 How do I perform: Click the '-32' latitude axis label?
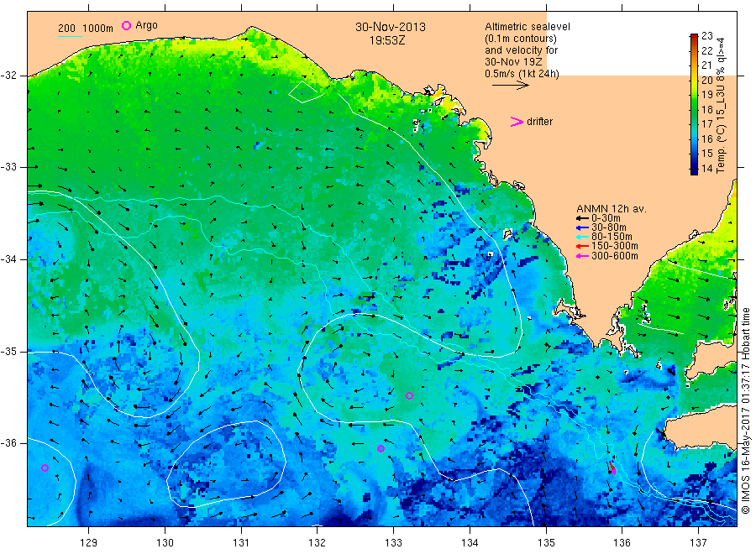click(x=8, y=76)
